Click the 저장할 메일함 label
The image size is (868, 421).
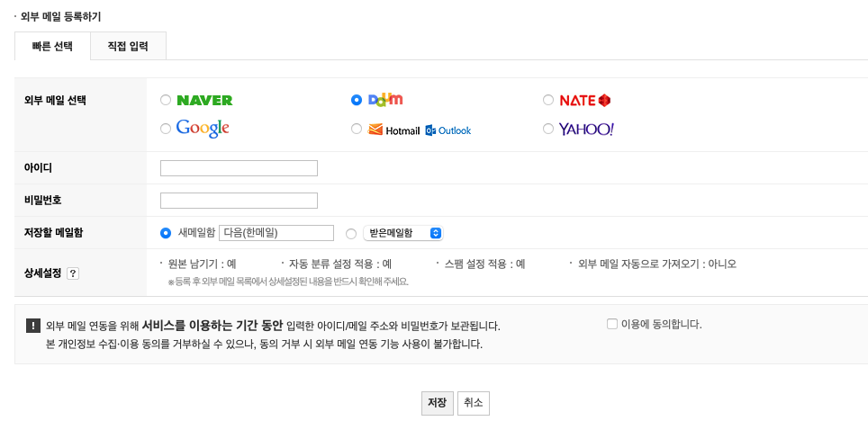(x=54, y=232)
